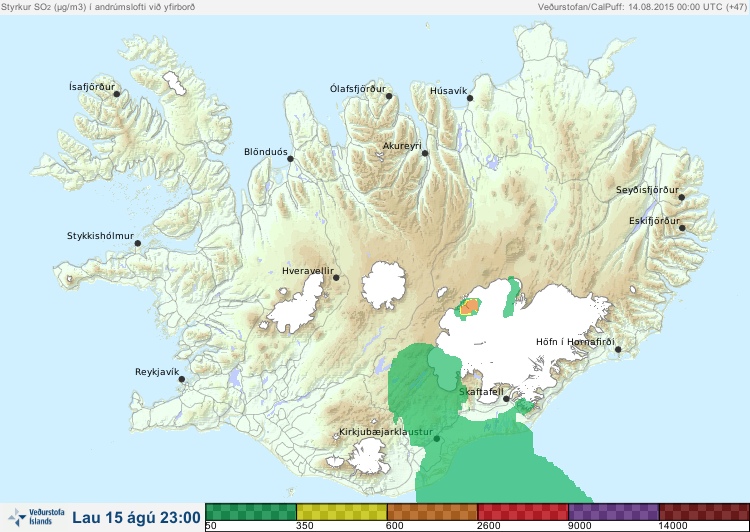Select the Skaftafell label
750x532 pixels.
(481, 392)
